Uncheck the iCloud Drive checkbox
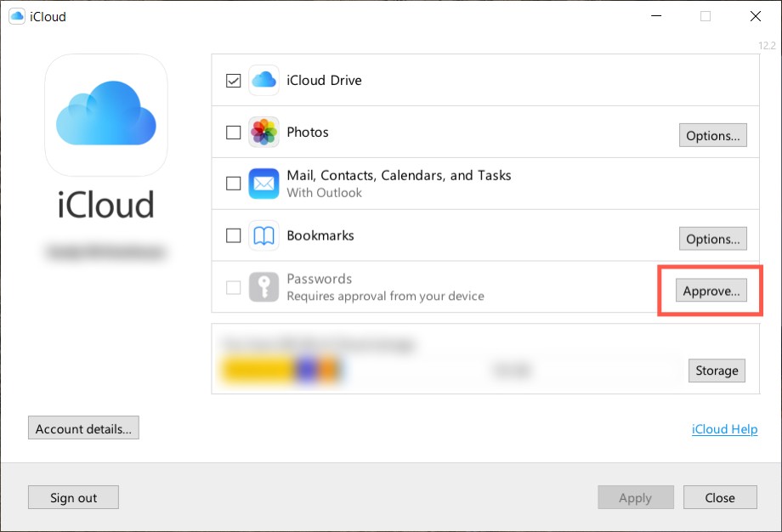782x532 pixels. tap(234, 80)
